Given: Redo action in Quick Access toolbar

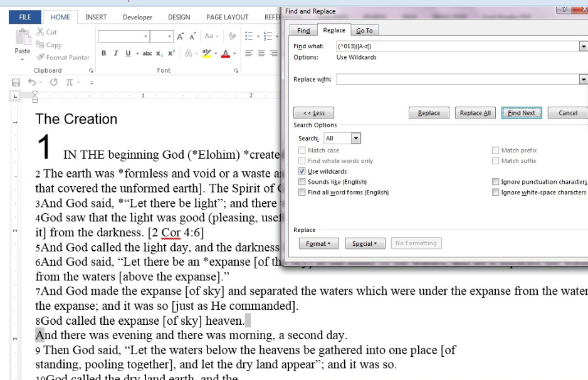Looking at the screenshot, I should pyautogui.click(x=54, y=82).
